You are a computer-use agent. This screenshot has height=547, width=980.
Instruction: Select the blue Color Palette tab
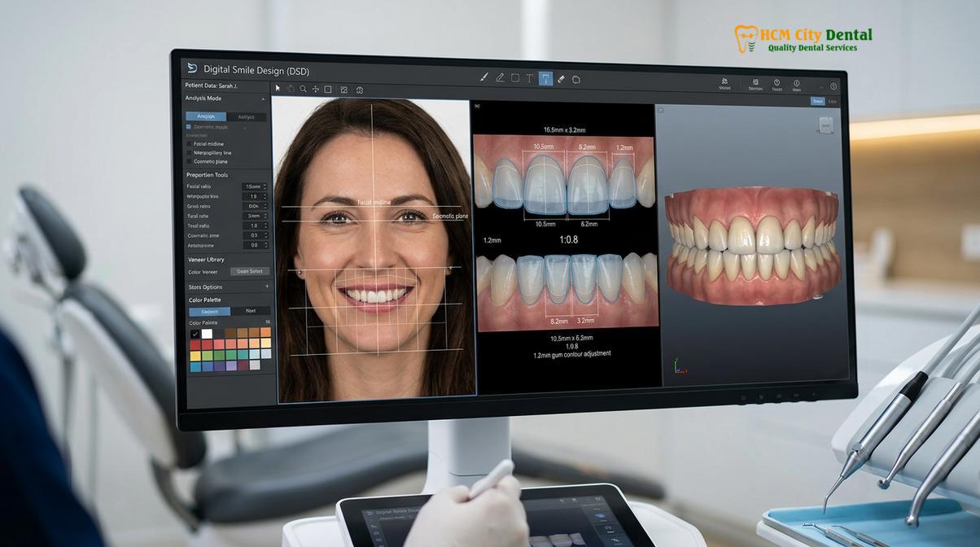pos(209,311)
